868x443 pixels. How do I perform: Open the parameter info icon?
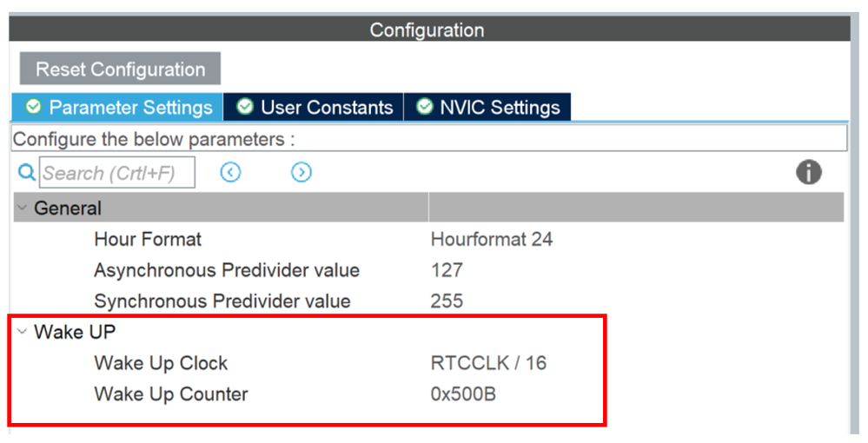pos(808,173)
